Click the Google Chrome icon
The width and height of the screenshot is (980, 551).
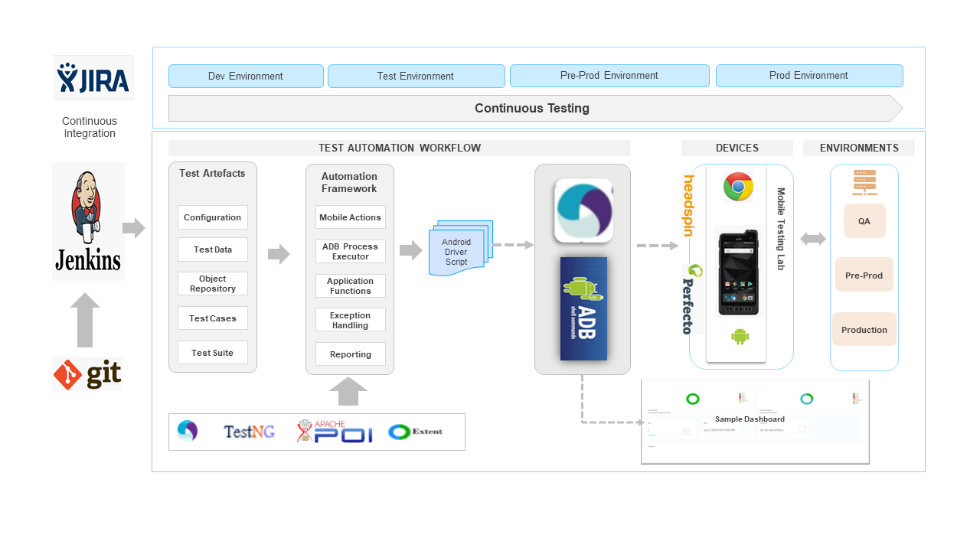click(x=738, y=187)
